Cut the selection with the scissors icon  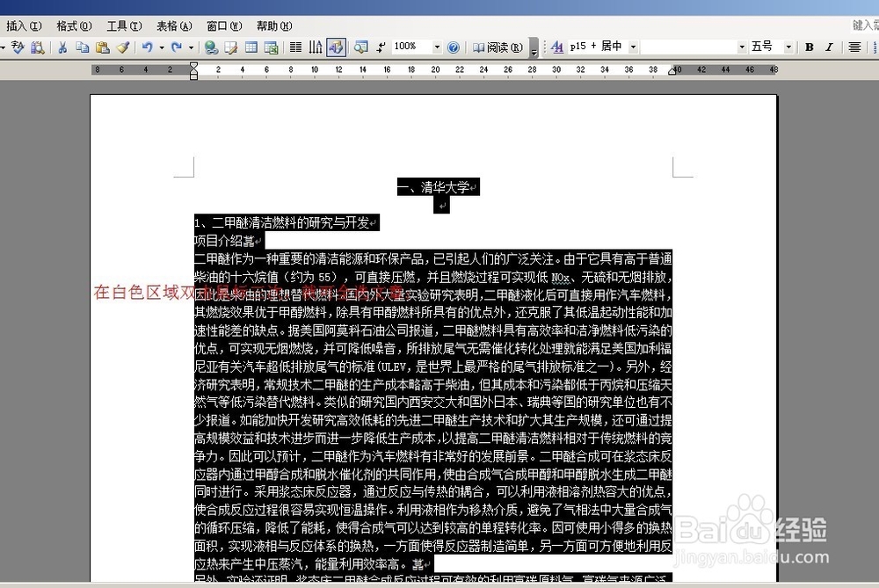[x=62, y=47]
